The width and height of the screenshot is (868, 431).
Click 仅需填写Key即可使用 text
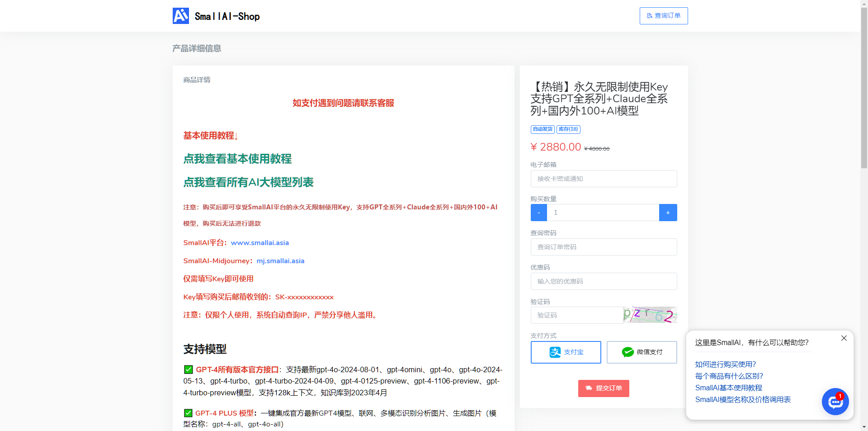point(218,279)
